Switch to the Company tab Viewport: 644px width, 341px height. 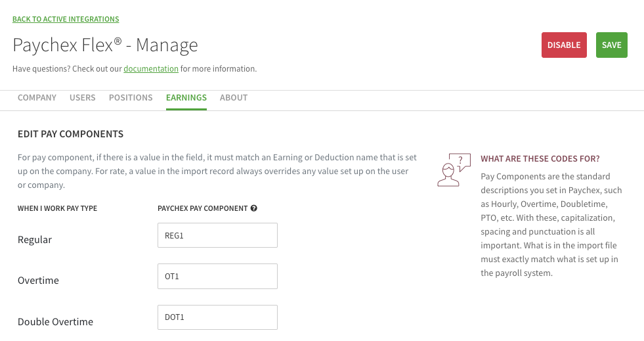[37, 98]
